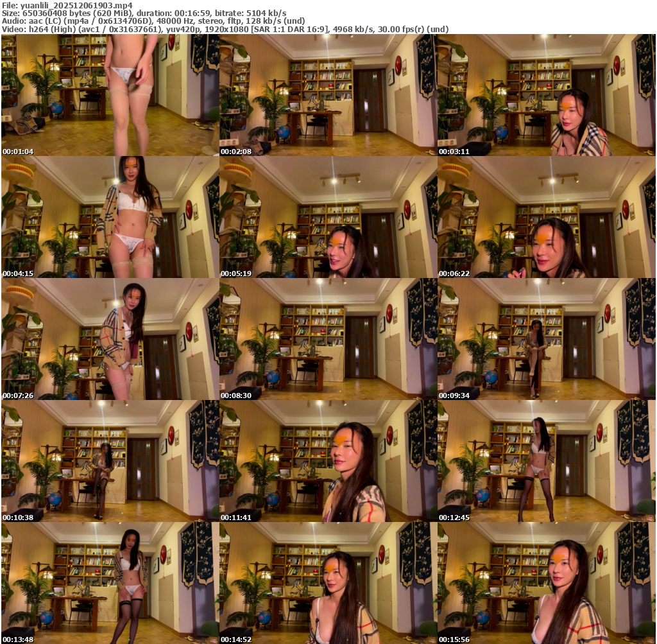The height and width of the screenshot is (644, 657).
Task: Select the frame at 00:02:08
Action: tap(328, 95)
